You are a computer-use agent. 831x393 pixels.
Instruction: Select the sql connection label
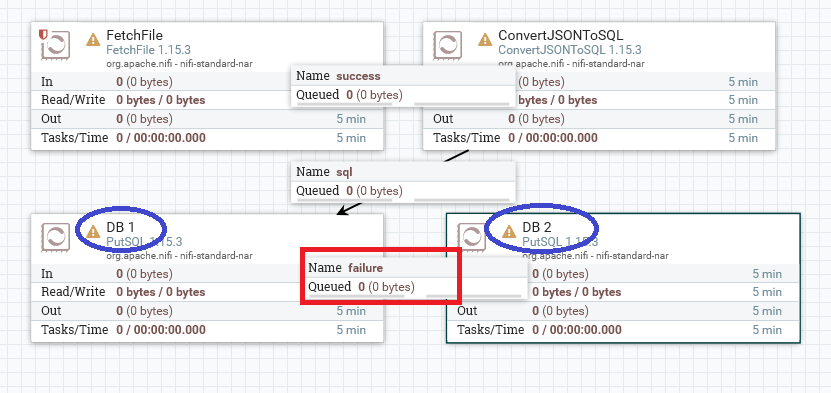(403, 182)
